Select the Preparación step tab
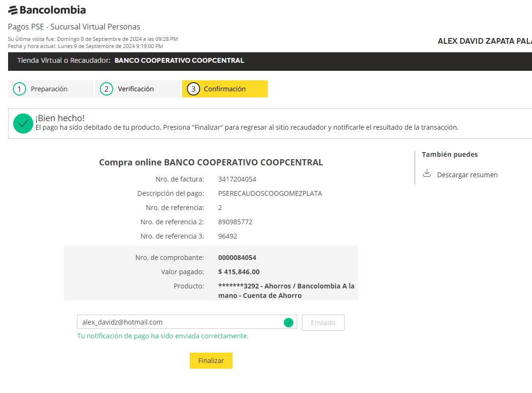This screenshot has width=532, height=393. pyautogui.click(x=49, y=89)
